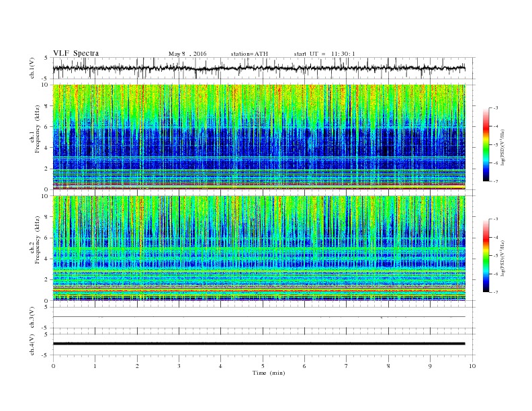This screenshot has height=411, width=532.
Task: Click the "-3" label on ch.1 colorbar
Action: click(x=495, y=108)
